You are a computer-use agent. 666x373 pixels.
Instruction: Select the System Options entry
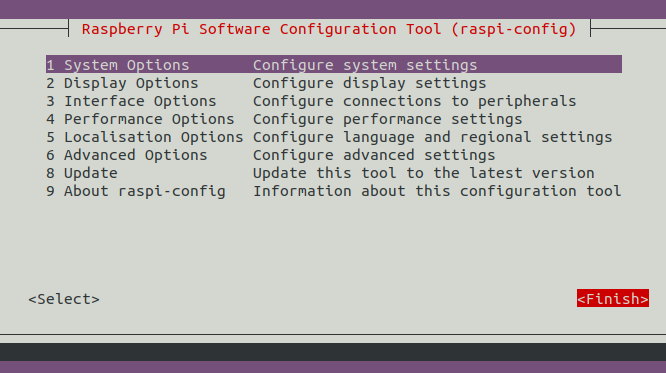pos(334,64)
